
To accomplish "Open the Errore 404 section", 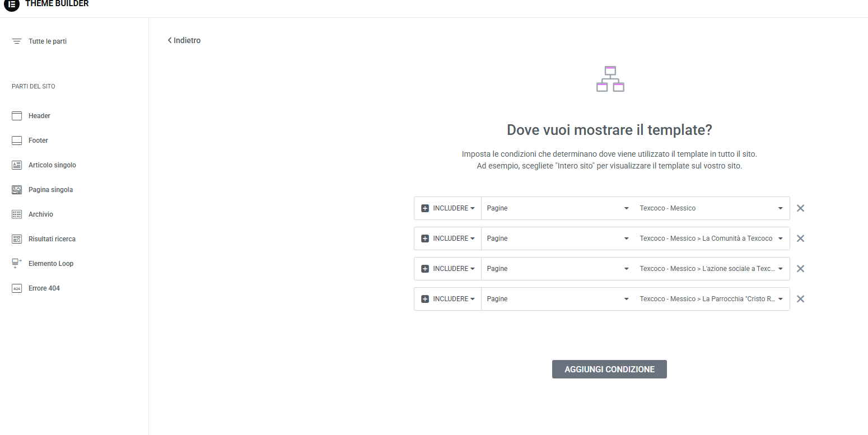I will pos(44,288).
